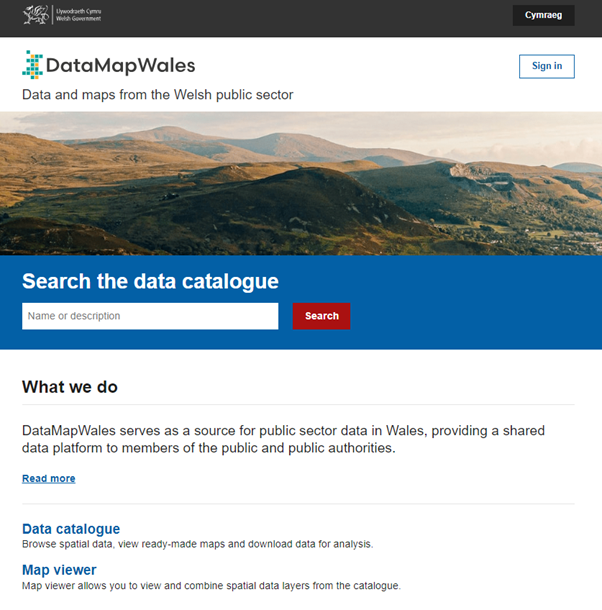602x610 pixels.
Task: Click the red Search button
Action: click(x=321, y=316)
